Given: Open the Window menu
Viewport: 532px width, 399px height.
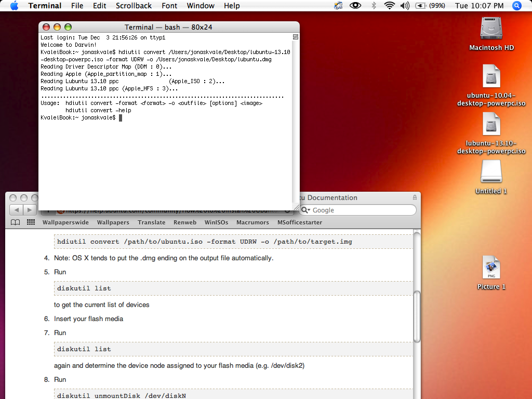Looking at the screenshot, I should pyautogui.click(x=201, y=6).
